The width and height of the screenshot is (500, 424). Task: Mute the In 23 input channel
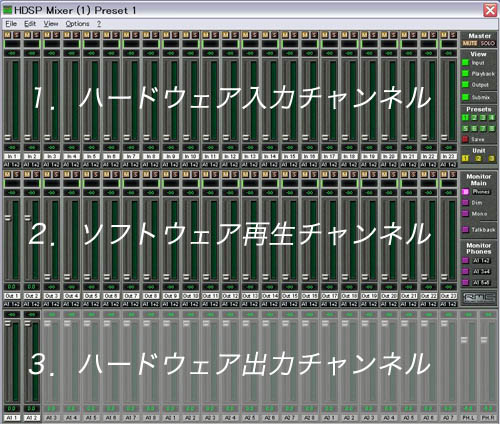click(x=445, y=35)
